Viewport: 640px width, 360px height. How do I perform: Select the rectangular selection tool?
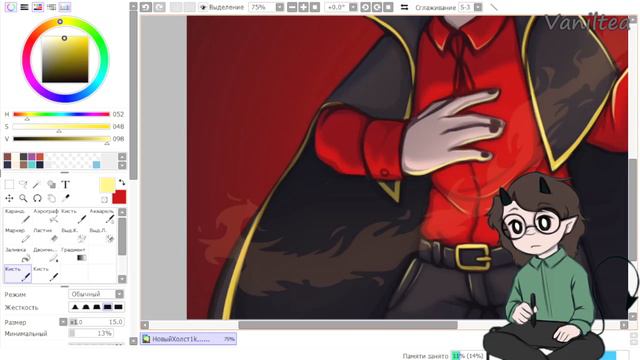(x=9, y=184)
